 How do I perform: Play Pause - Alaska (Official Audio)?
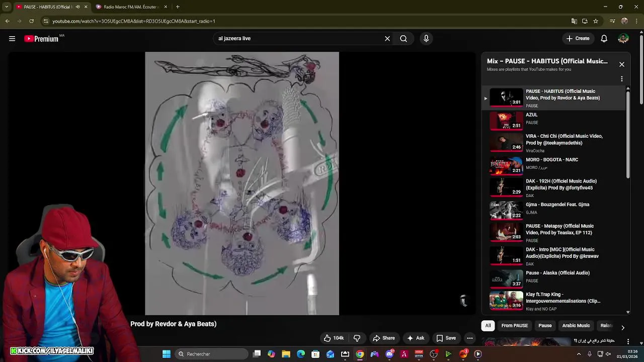pos(553,278)
